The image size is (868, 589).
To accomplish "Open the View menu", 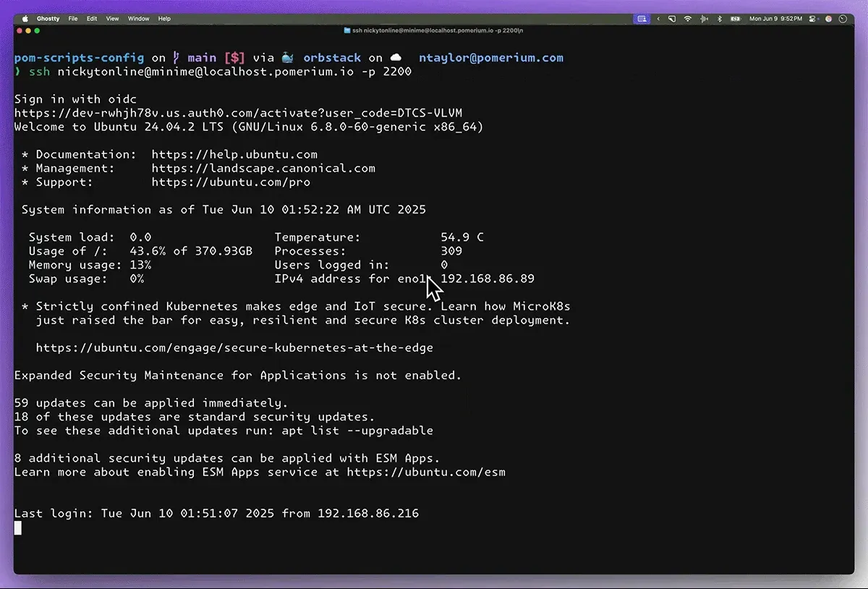I will 112,19.
